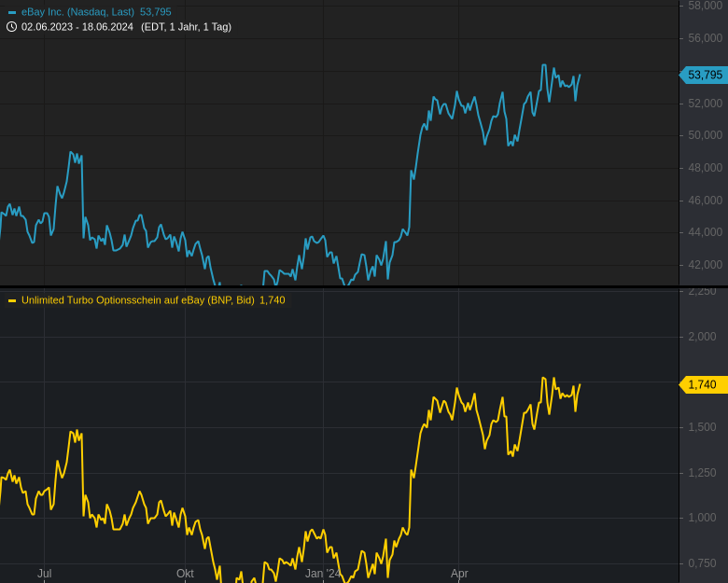This screenshot has width=728, height=583.
Task: Click the 46,000 axis label
Action: point(706,200)
